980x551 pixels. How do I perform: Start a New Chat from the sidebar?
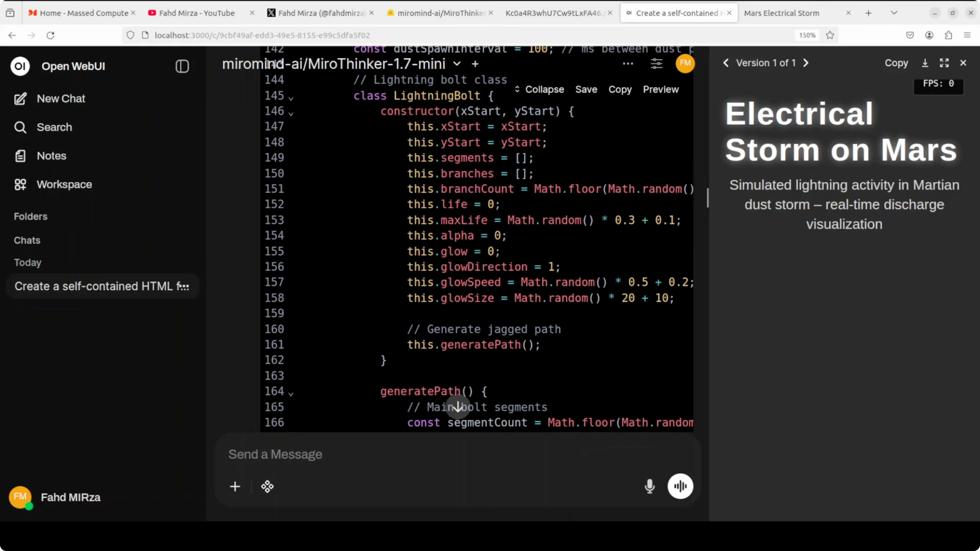pos(61,98)
